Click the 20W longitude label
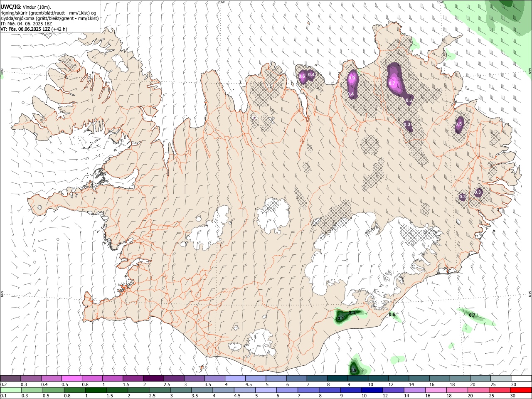This screenshot has width=532, height=399. pyautogui.click(x=221, y=2)
